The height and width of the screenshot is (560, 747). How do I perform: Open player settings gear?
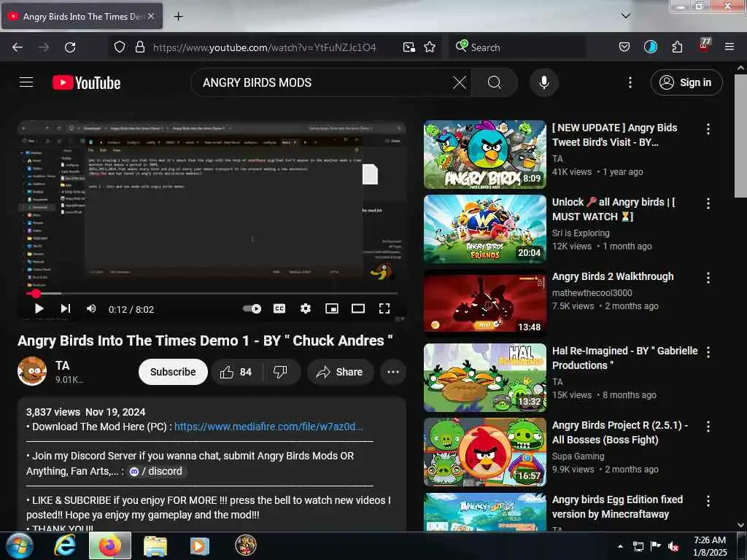306,308
